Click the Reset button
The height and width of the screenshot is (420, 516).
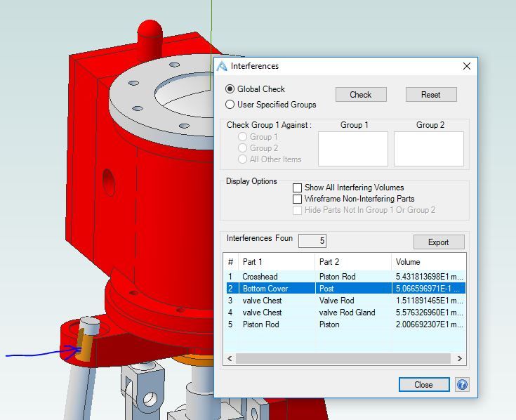(x=431, y=95)
